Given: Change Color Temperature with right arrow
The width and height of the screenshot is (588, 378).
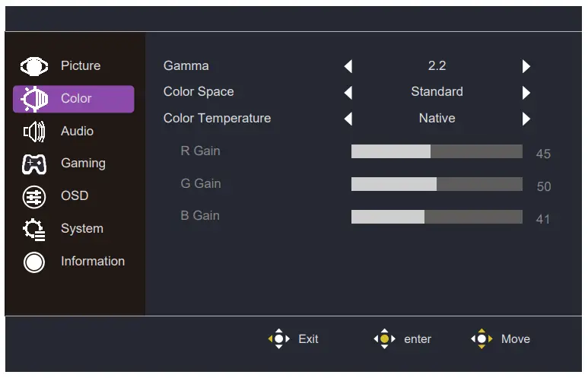Looking at the screenshot, I should pyautogui.click(x=526, y=119).
